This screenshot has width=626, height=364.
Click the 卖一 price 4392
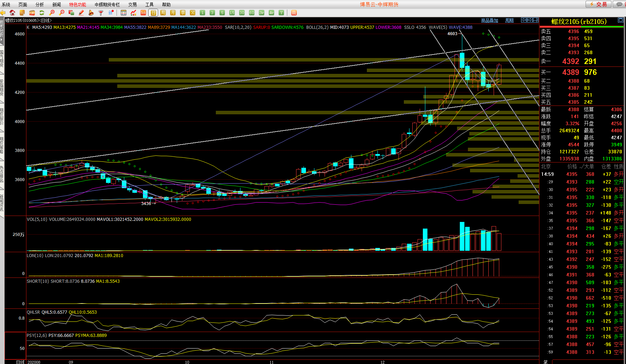tap(570, 61)
